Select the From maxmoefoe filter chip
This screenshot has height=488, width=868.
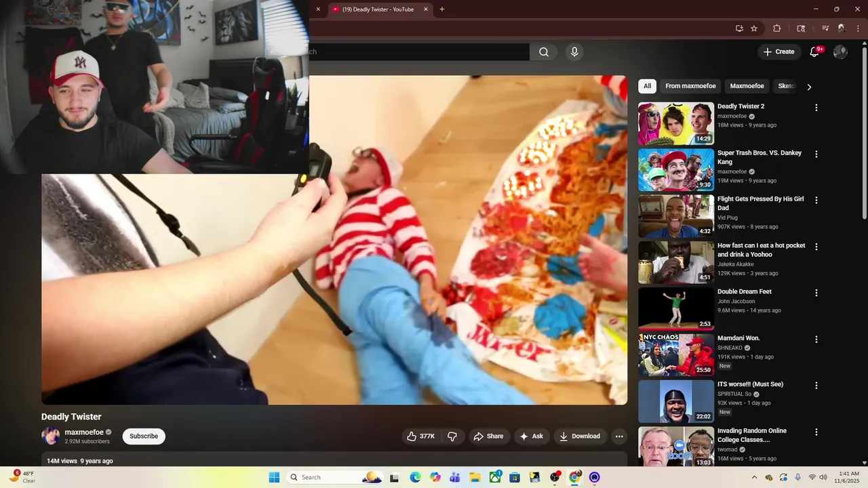tap(690, 86)
